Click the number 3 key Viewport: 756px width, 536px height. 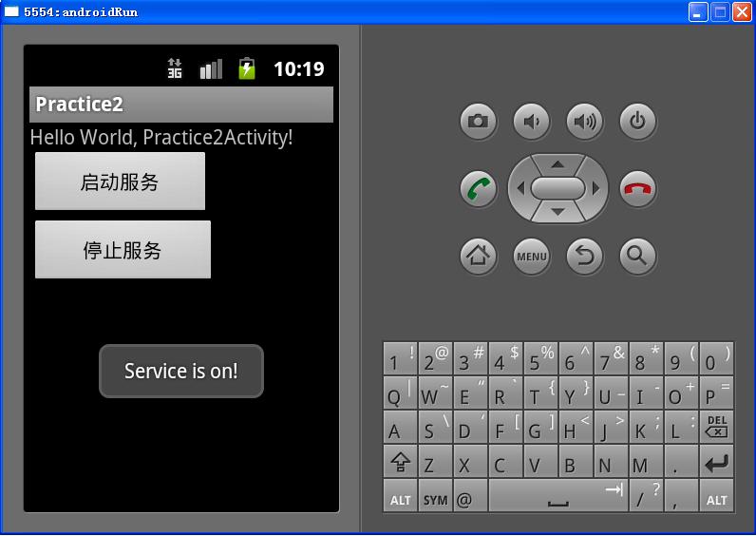click(x=470, y=358)
